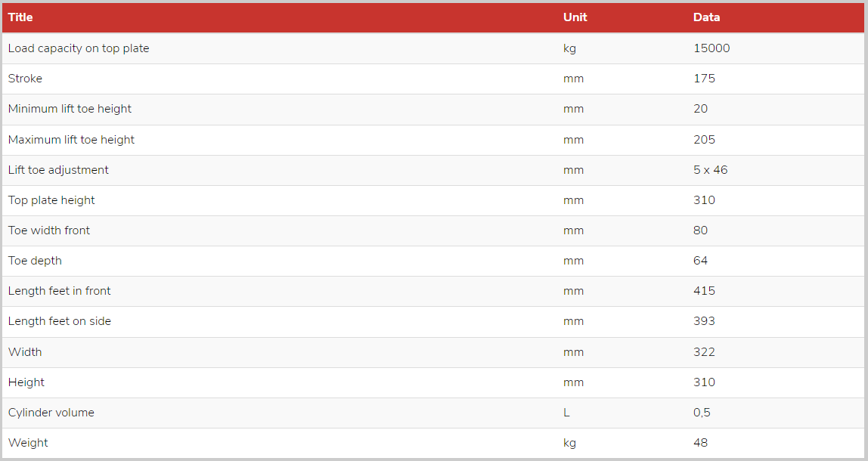Click the Toe depth value 64

700,261
